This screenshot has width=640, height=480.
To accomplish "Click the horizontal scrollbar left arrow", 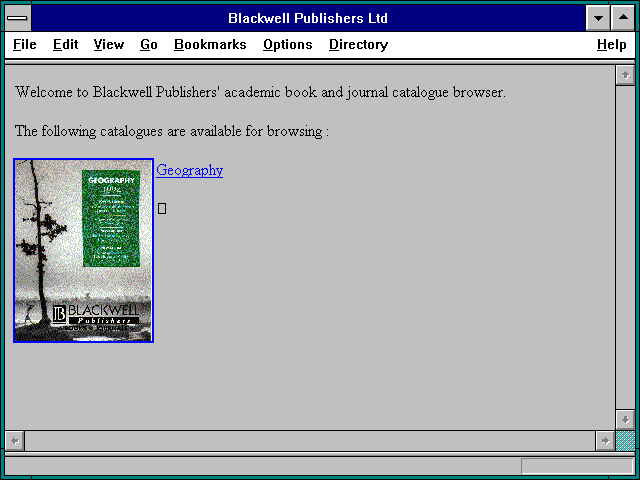I will click(x=15, y=441).
